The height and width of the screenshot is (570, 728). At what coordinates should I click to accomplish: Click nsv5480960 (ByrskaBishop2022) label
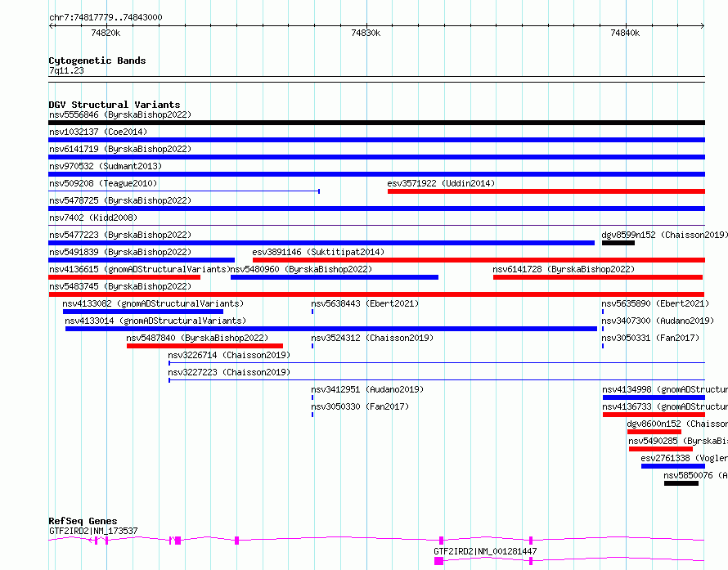[301, 269]
